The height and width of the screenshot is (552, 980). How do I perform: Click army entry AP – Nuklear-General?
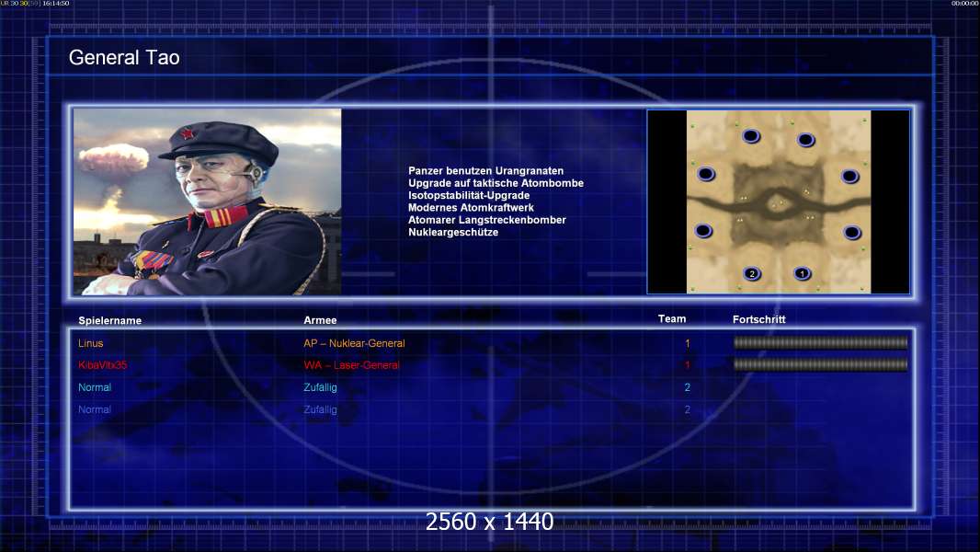pos(354,343)
